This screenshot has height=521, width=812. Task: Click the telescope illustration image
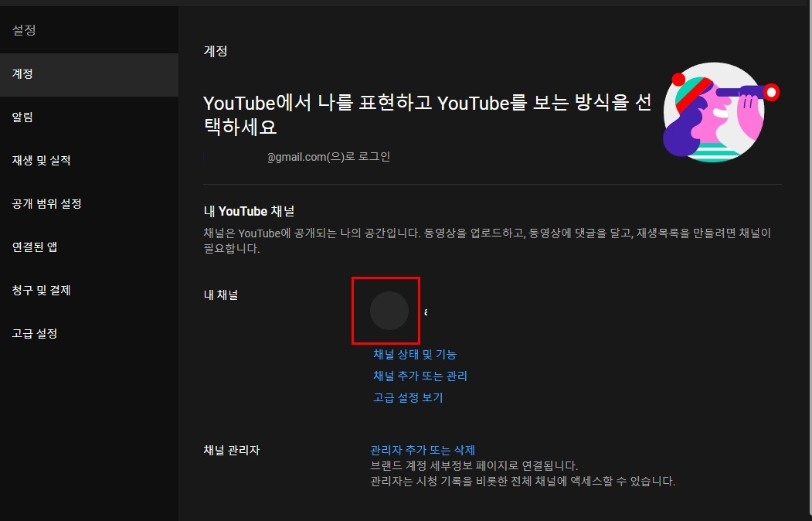coord(715,111)
